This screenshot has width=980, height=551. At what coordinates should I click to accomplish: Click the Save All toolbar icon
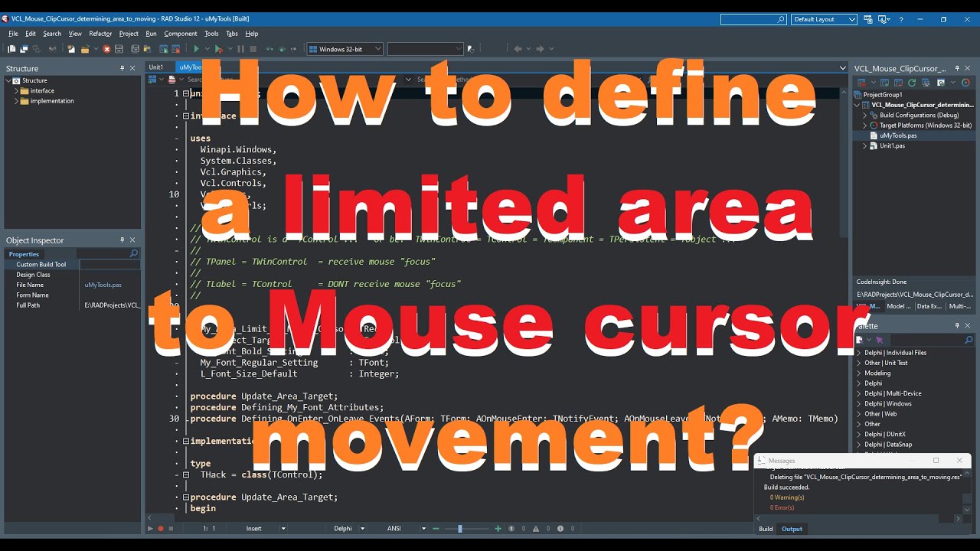point(135,49)
